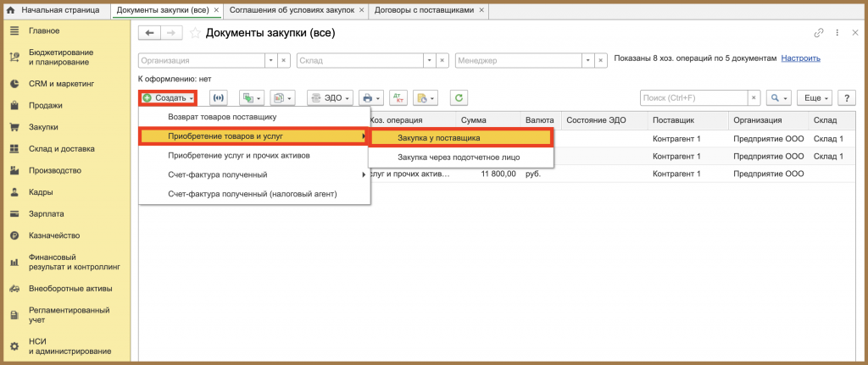Open the create-based-on dropdown button
The width and height of the screenshot is (868, 365).
click(252, 98)
